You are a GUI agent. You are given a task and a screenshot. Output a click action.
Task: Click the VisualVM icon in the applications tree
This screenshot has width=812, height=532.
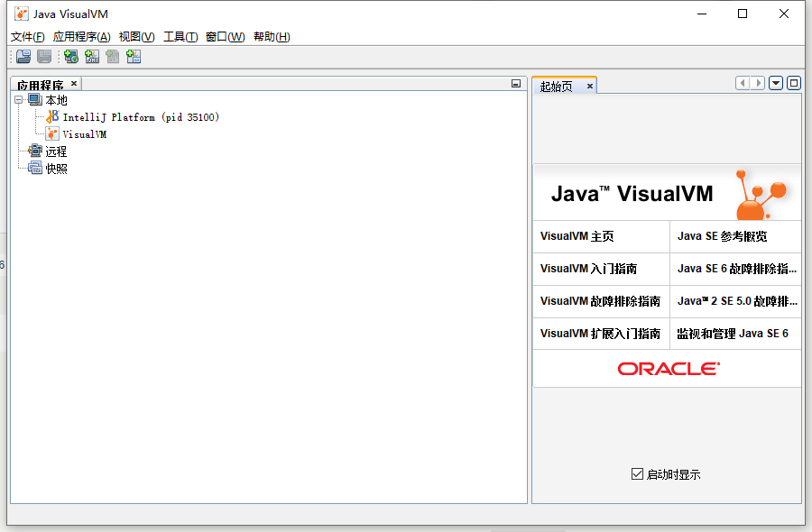(52, 134)
